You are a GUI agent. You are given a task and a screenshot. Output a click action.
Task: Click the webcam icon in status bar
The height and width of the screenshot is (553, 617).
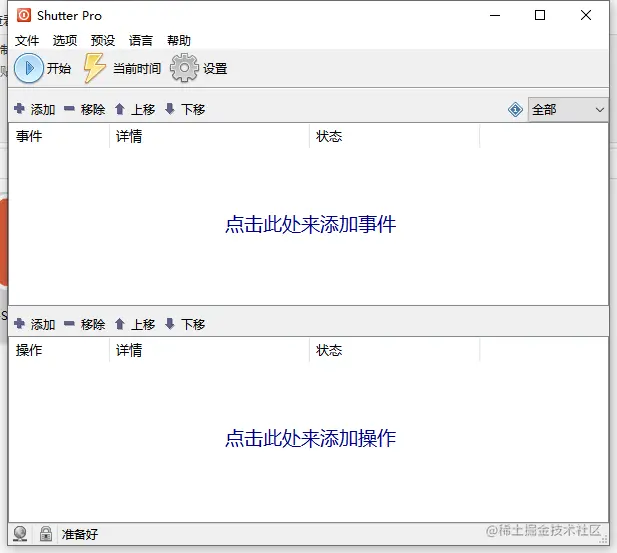coord(20,534)
